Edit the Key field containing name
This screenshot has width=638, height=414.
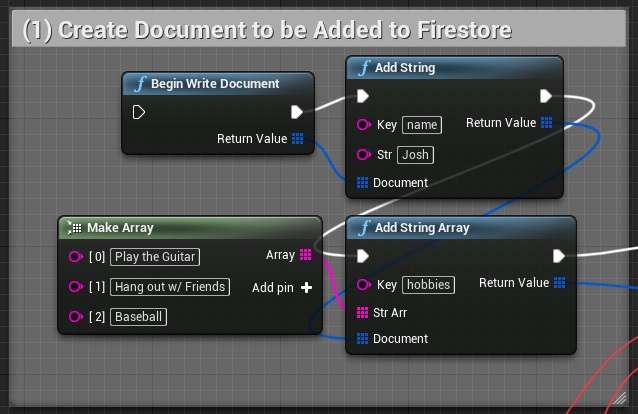coord(422,125)
